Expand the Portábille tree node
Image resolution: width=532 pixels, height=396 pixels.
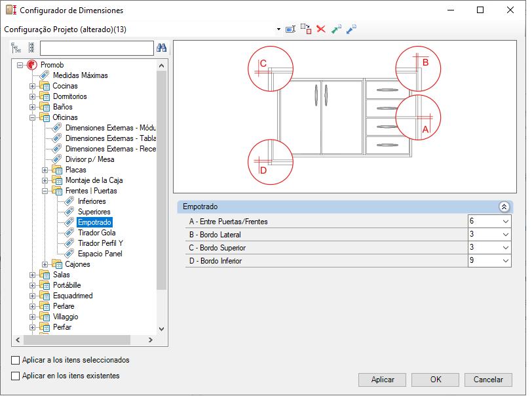(32, 286)
